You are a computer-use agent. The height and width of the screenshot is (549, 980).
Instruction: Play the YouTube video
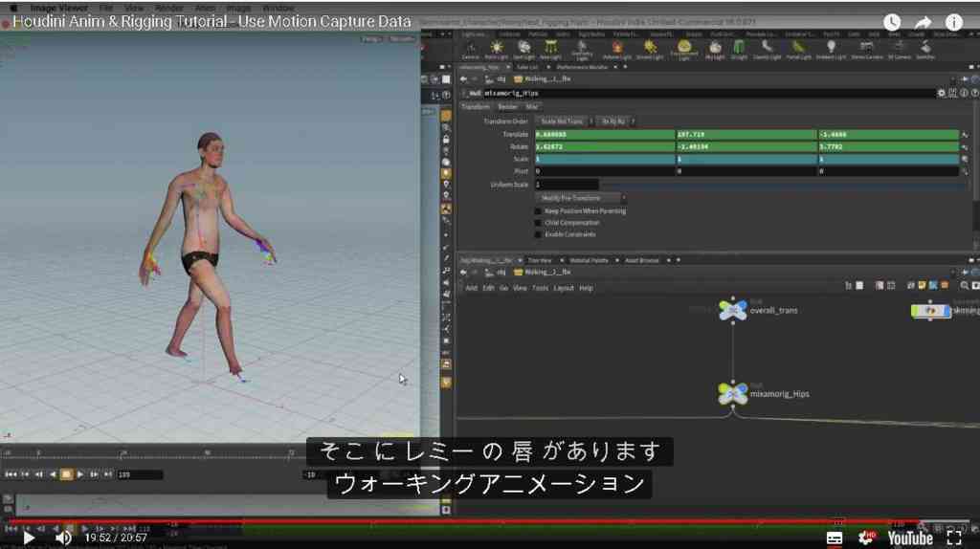click(x=29, y=538)
